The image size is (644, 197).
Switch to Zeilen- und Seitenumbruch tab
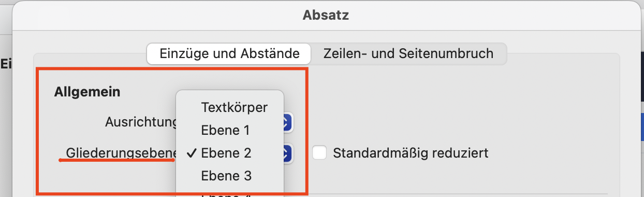(x=408, y=53)
